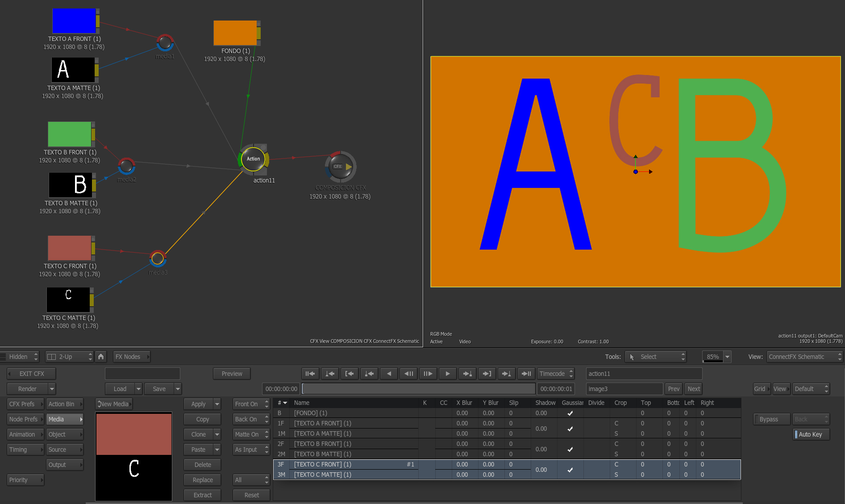This screenshot has width=845, height=504.
Task: Toggle Gaussian checkmark for TEXTO A media
Action: [570, 429]
